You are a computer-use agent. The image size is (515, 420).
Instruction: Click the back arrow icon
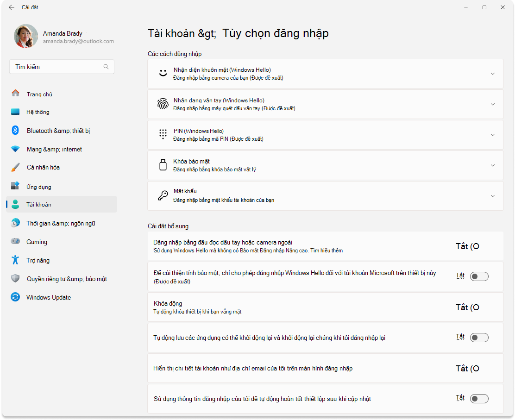click(x=12, y=7)
